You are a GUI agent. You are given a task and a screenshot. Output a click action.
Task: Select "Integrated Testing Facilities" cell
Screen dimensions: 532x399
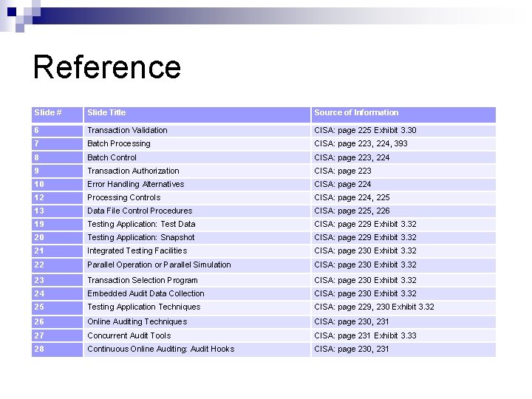(x=197, y=251)
